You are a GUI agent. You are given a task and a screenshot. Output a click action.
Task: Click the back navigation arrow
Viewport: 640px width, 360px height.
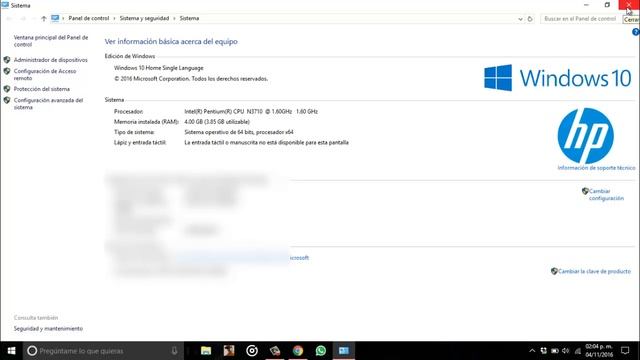click(x=9, y=18)
